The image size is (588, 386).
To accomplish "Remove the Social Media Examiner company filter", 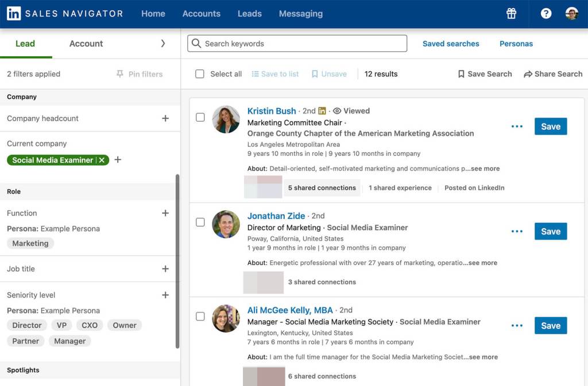I will click(102, 160).
